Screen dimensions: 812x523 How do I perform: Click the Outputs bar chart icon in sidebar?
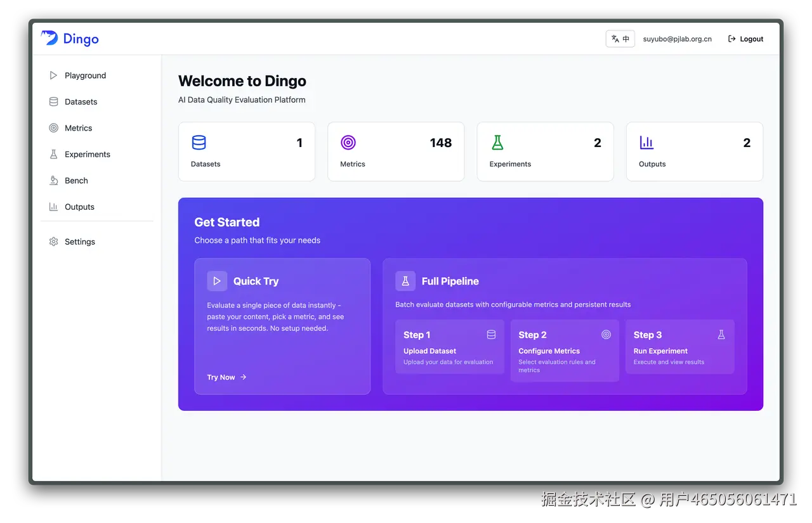click(x=53, y=207)
